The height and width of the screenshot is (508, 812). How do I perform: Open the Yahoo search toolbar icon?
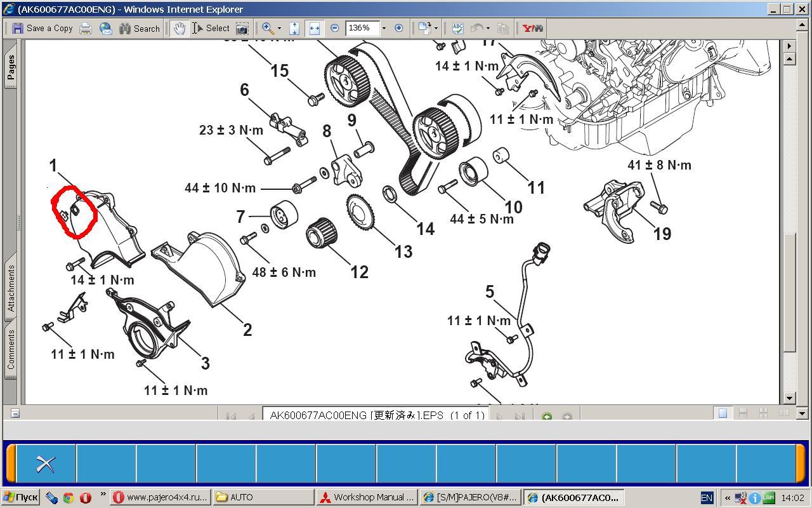click(x=532, y=28)
